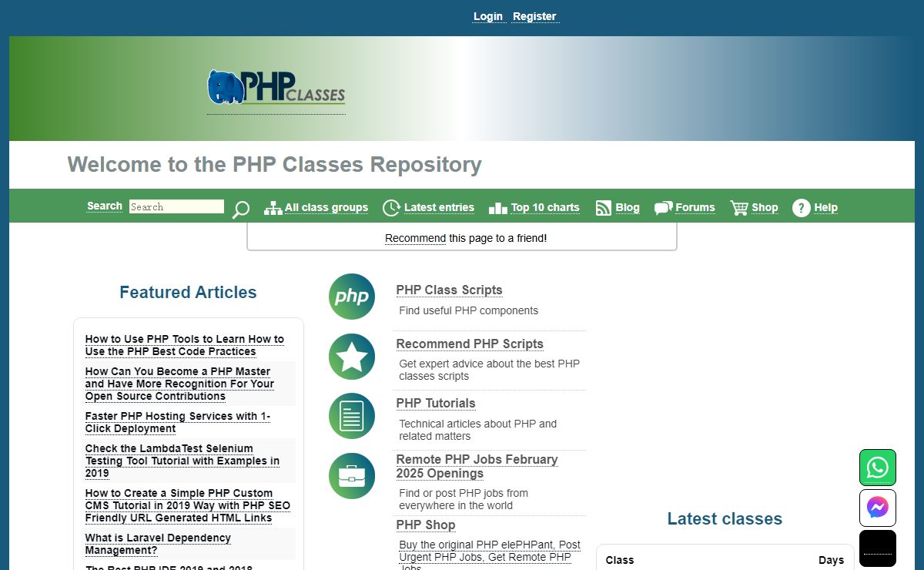Click the PHP Classes elephant logo
The height and width of the screenshot is (570, 924).
[276, 87]
